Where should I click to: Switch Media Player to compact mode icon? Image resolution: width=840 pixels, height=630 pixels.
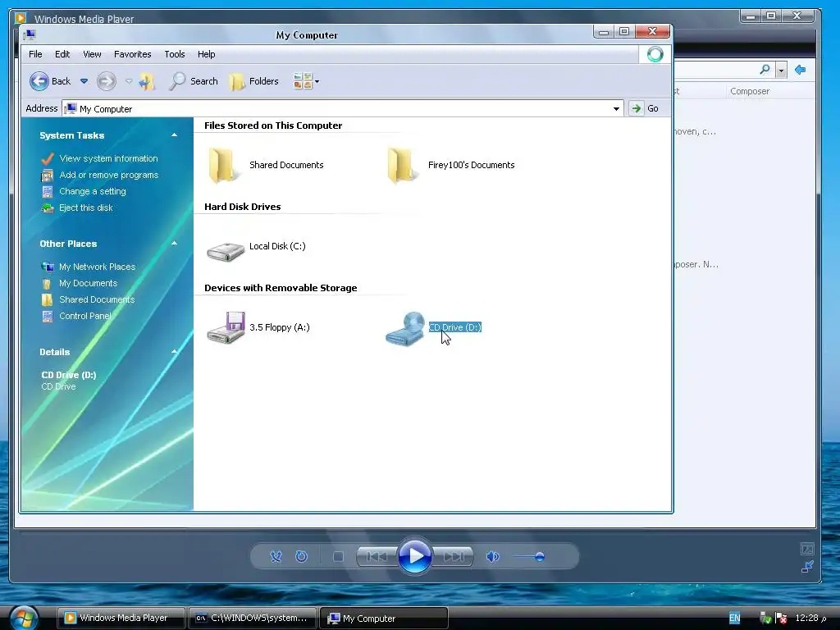tap(807, 566)
